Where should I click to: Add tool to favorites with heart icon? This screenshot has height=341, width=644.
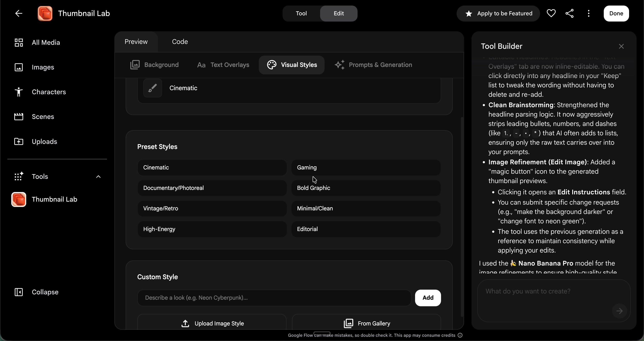pyautogui.click(x=551, y=13)
